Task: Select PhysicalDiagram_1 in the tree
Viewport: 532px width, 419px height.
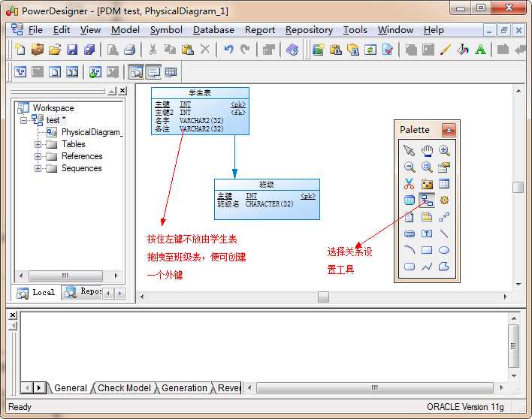Action: pyautogui.click(x=85, y=132)
